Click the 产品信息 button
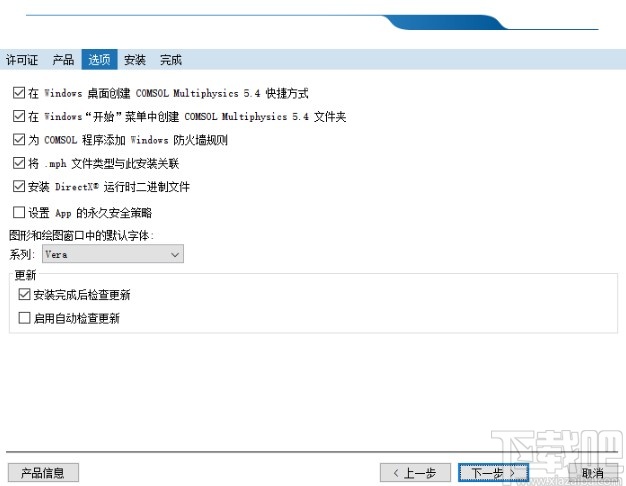The height and width of the screenshot is (486, 626). point(43,473)
